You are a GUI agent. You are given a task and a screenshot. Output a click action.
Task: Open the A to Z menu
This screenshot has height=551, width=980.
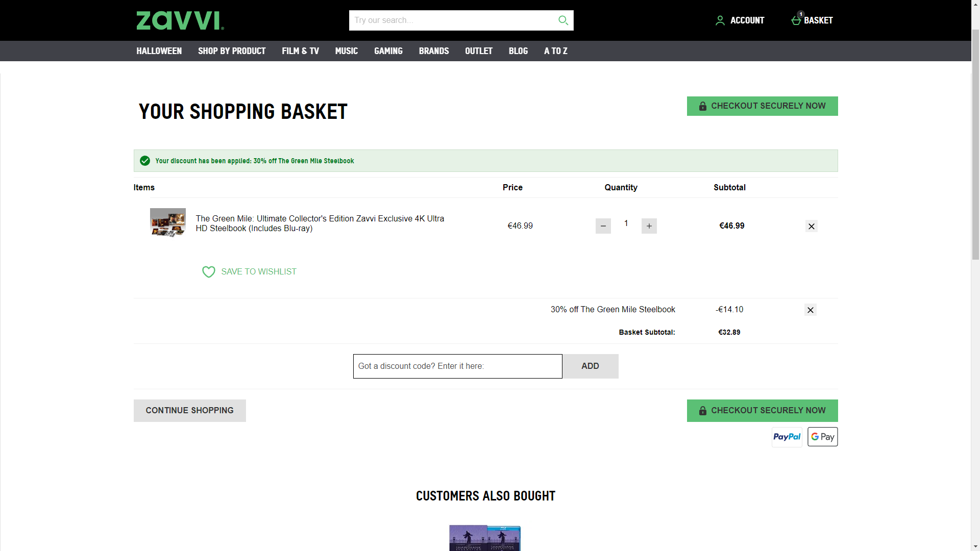click(x=555, y=51)
